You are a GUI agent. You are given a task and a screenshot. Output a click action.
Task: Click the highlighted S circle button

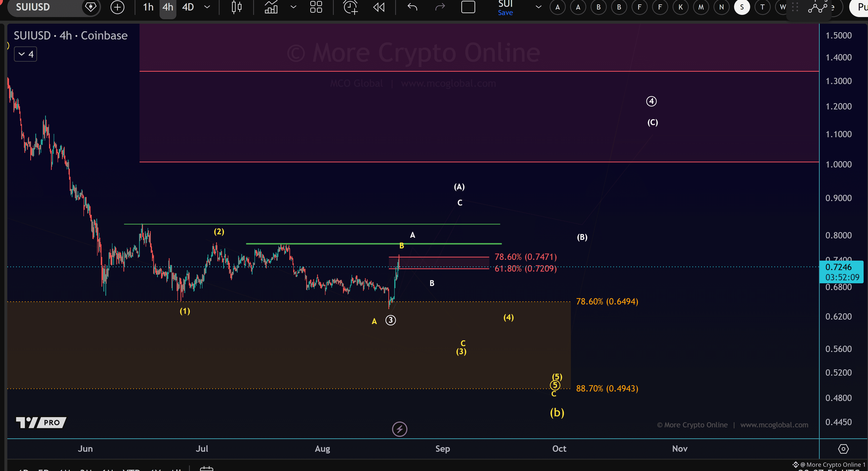coord(742,7)
